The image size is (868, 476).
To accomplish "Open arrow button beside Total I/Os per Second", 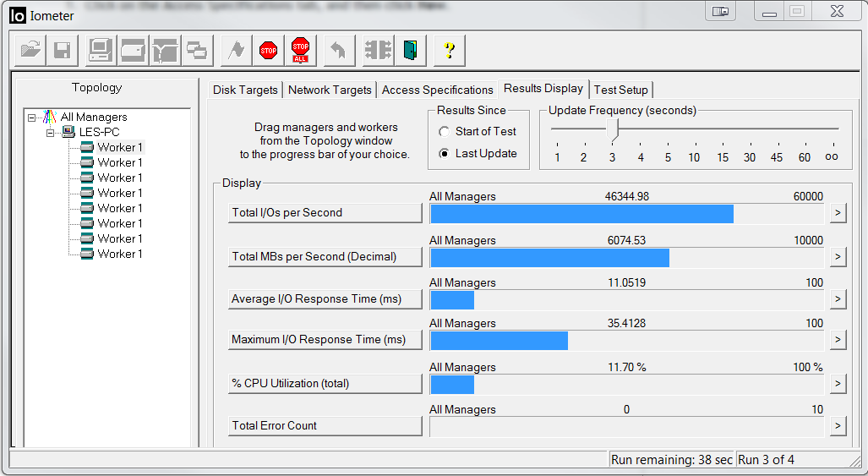I will [838, 213].
